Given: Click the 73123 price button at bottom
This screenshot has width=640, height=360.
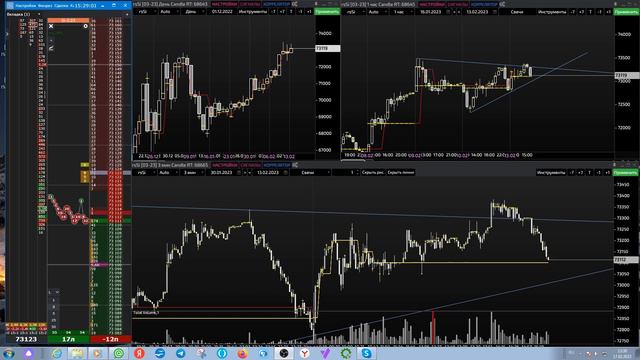Looking at the screenshot, I should click(26, 339).
